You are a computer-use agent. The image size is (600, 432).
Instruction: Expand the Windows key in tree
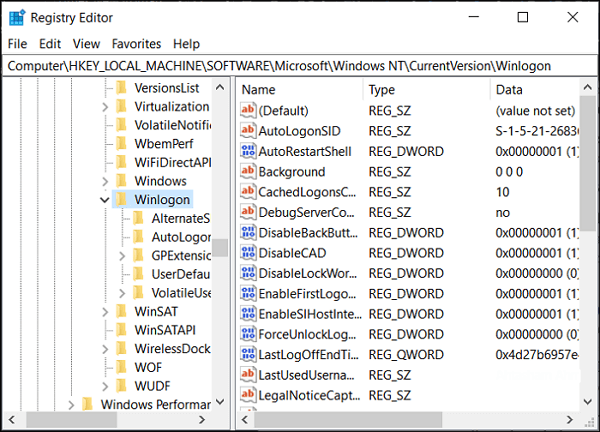[105, 181]
